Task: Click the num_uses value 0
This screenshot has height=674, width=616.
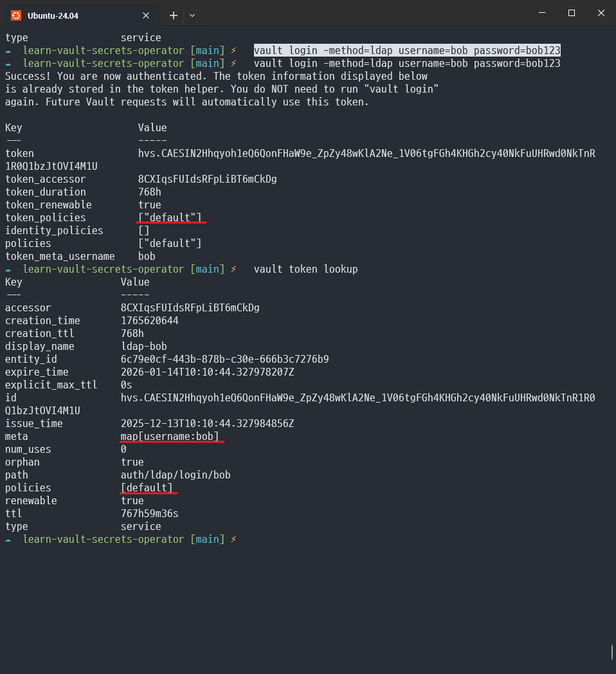Action: [123, 449]
